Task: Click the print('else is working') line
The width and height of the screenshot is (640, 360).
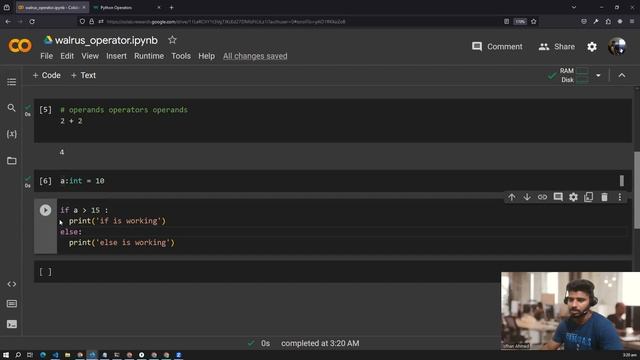Action: pyautogui.click(x=122, y=242)
